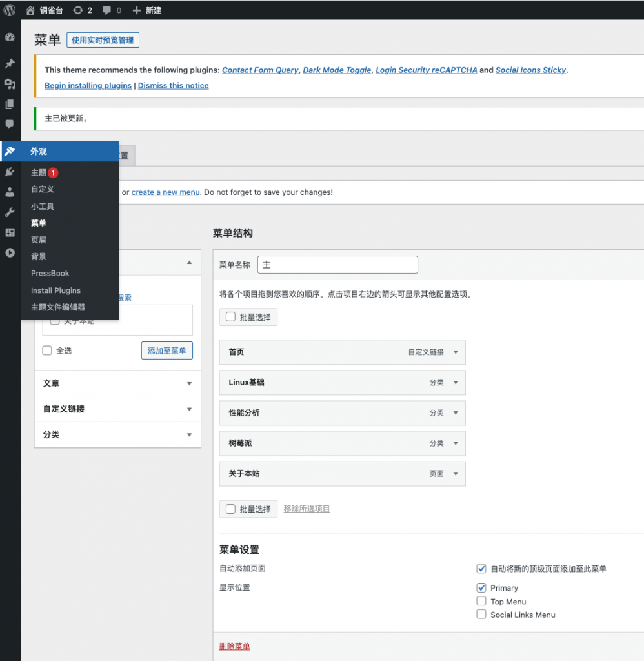Open Tools wrench icon in sidebar
This screenshot has height=661, width=644.
[x=10, y=212]
